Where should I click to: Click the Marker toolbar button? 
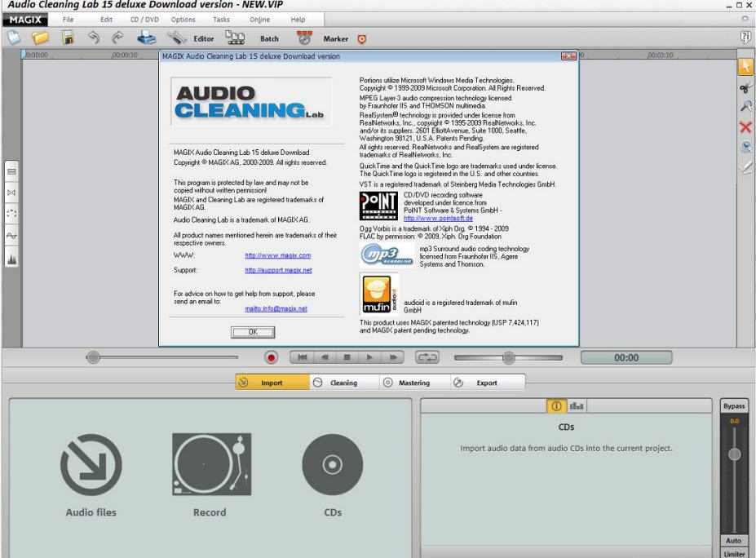(322, 38)
